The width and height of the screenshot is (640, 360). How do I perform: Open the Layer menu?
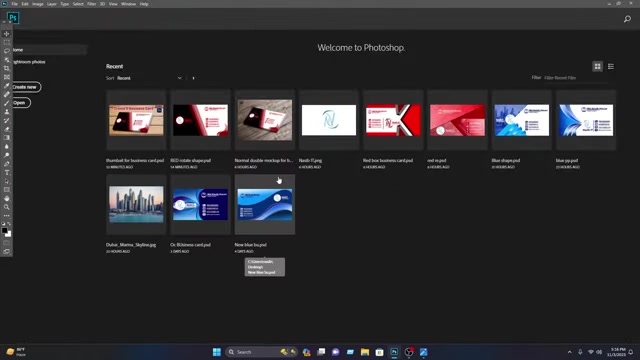[52, 4]
